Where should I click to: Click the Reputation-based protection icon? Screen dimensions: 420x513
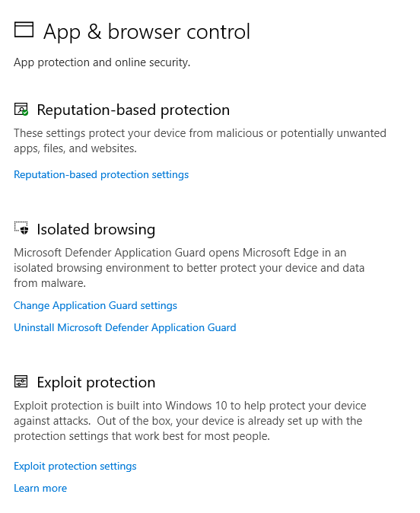click(21, 110)
